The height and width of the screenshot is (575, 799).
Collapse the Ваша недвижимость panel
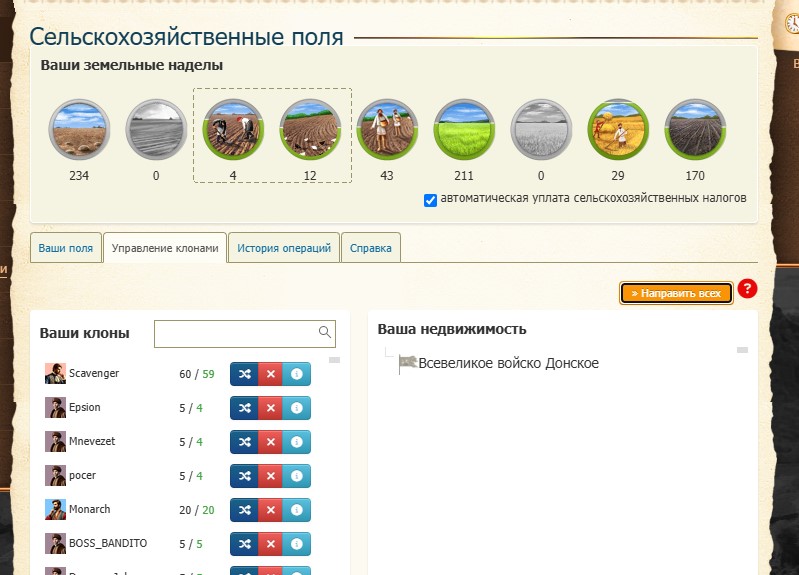click(742, 350)
